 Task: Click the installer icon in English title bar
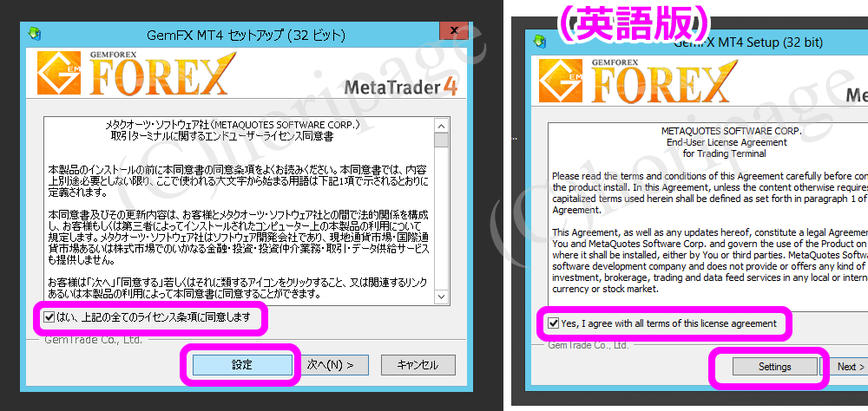coord(539,42)
